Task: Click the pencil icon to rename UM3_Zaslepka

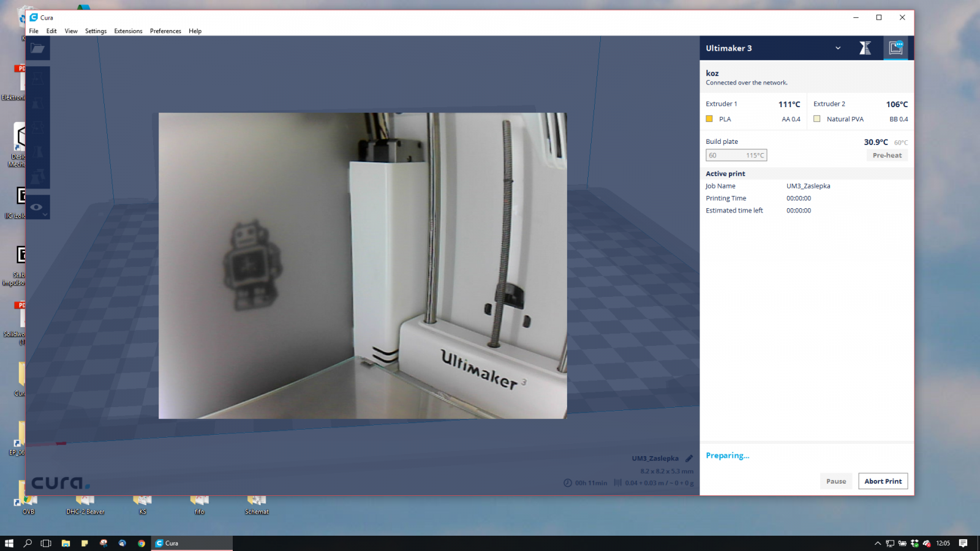Action: tap(689, 458)
